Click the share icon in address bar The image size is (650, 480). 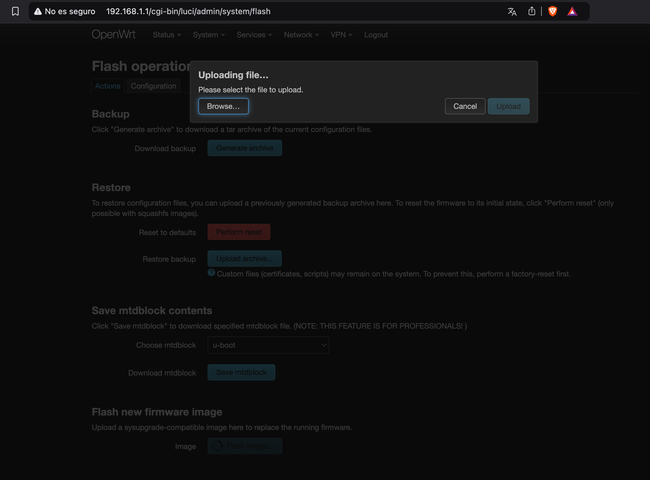pyautogui.click(x=532, y=11)
